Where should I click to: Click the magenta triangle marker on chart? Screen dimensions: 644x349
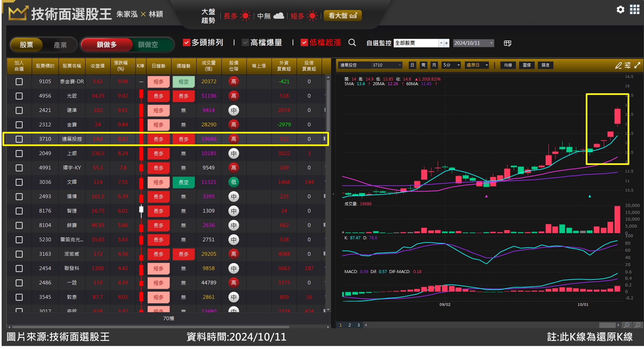click(x=486, y=196)
